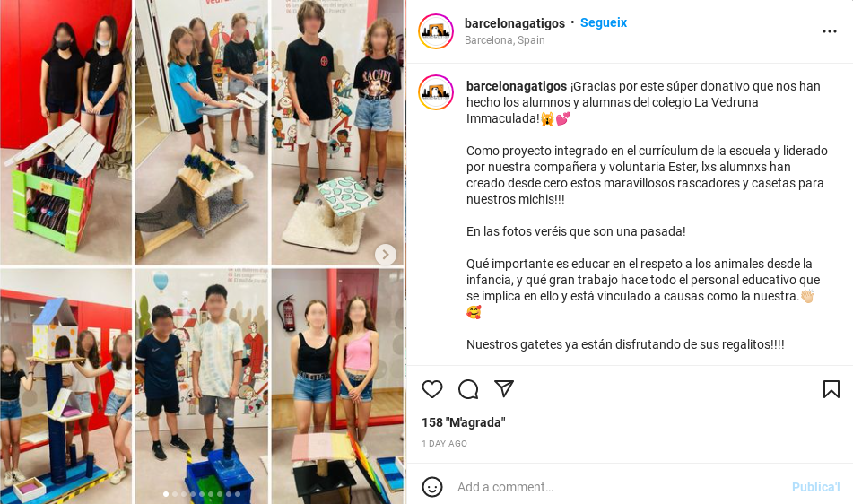Click the blue cat tower photo
This screenshot has width=853, height=504.
point(65,387)
